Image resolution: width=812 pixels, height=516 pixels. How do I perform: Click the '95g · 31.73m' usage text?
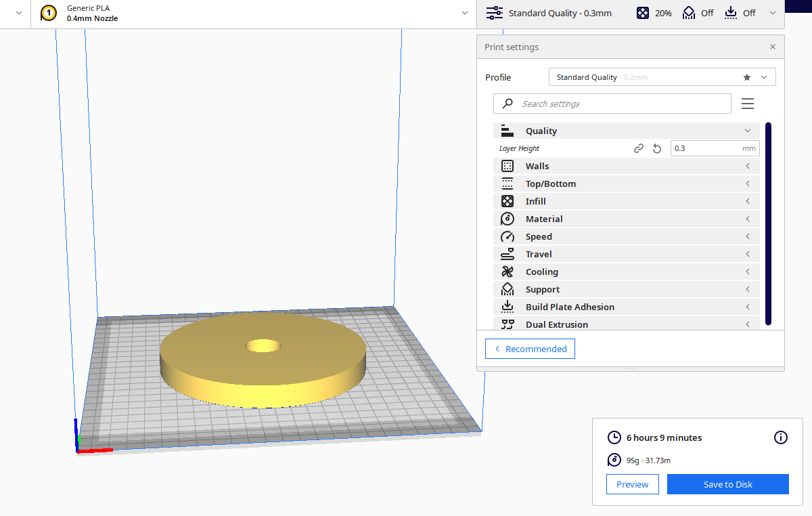pyautogui.click(x=648, y=460)
